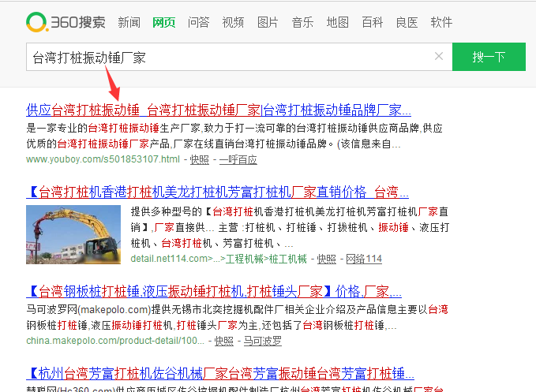Open result 【杭州台湾芳富打桩机佐谷机械 title
Viewport: 536px width, 392px height.
(x=220, y=373)
